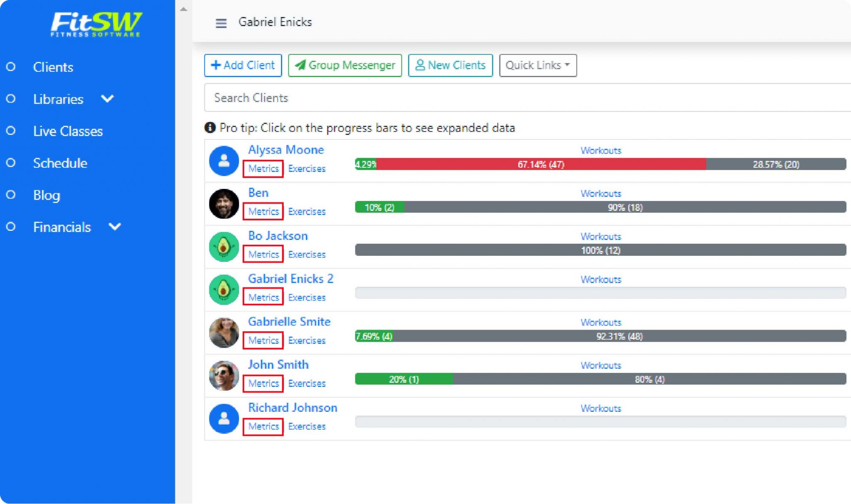The height and width of the screenshot is (504, 851).
Task: Select Bo Jackson's avocado avatar
Action: [x=224, y=247]
